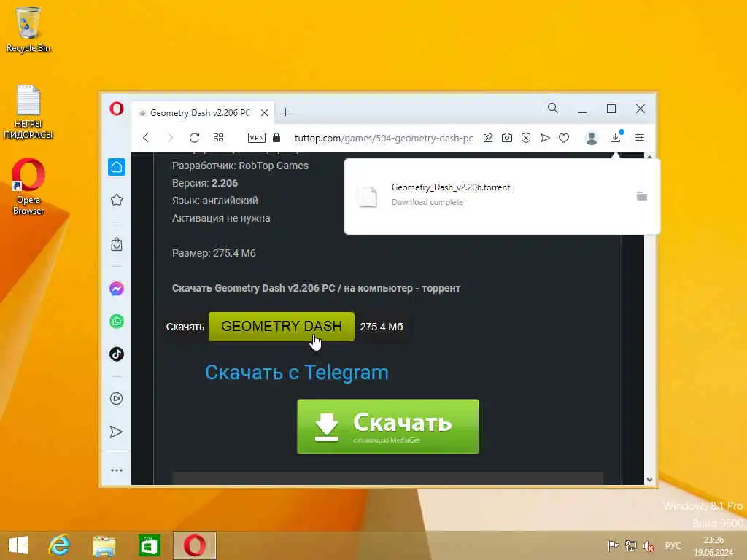Open Geometry_Dash_v2.206.torrent in downloads popup

tap(451, 187)
